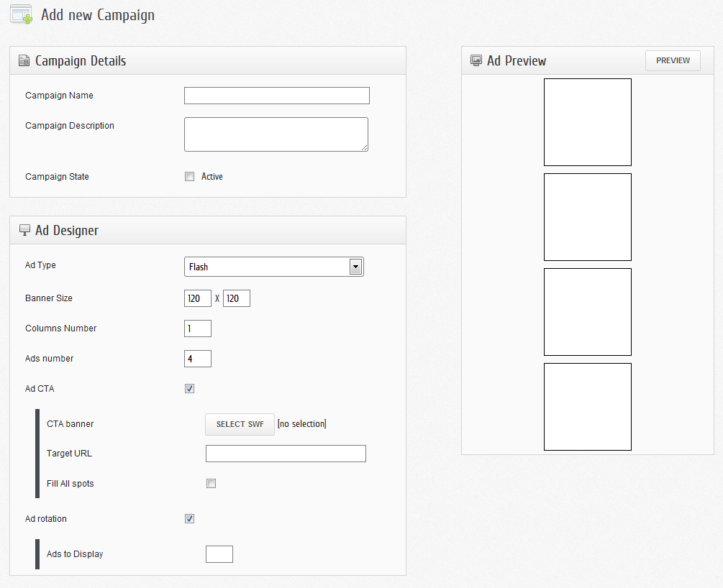Click the "Fill All spots" label
The image size is (723, 588).
pos(70,483)
